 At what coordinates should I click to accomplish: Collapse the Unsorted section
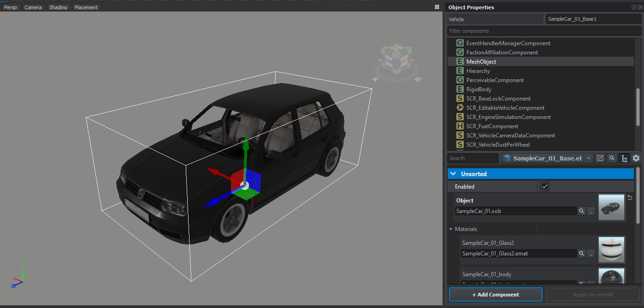[x=454, y=174]
